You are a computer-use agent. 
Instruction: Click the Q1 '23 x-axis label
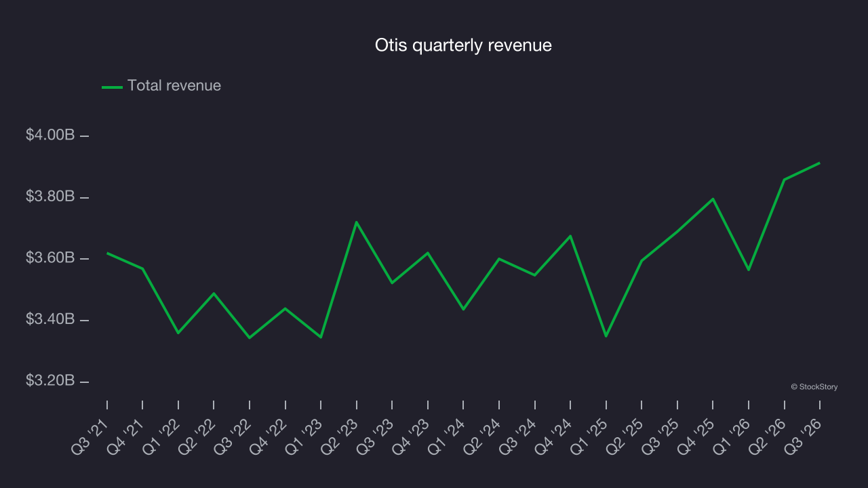(304, 436)
